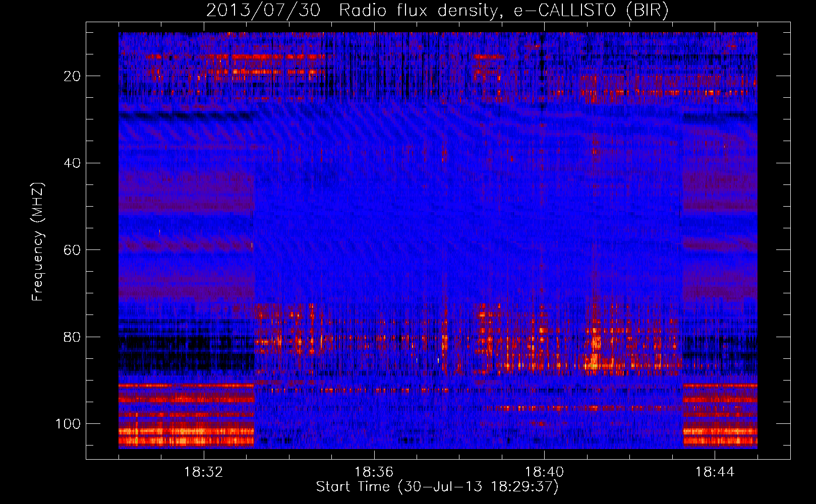Click the 18:40 time axis label
The height and width of the screenshot is (504, 816).
tap(544, 472)
